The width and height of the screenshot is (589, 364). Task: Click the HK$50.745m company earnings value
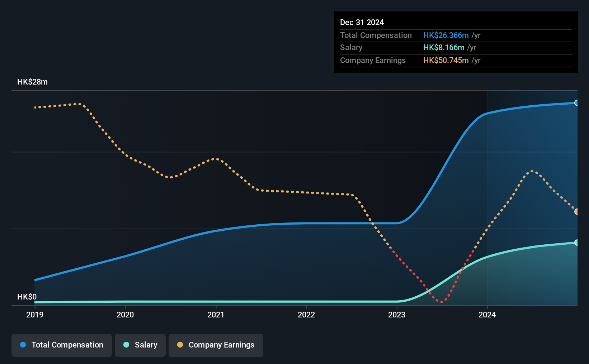tap(446, 60)
